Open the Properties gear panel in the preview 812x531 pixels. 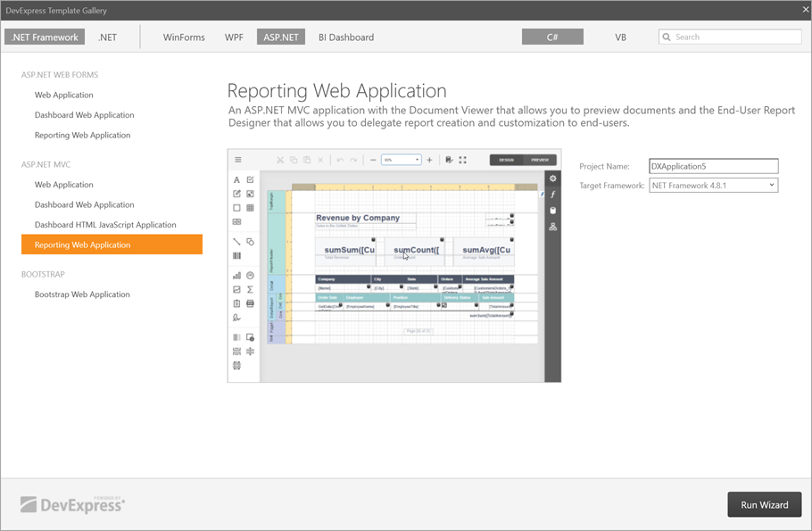point(553,178)
